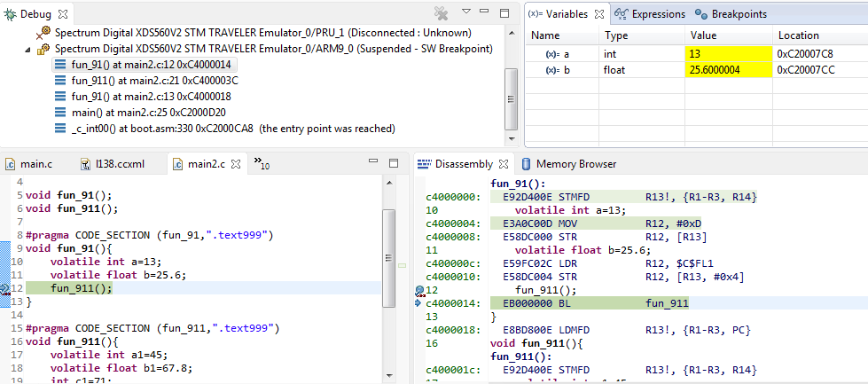Collapse the ARM9_0 emulator tree node
This screenshot has height=384, width=868.
pyautogui.click(x=28, y=49)
